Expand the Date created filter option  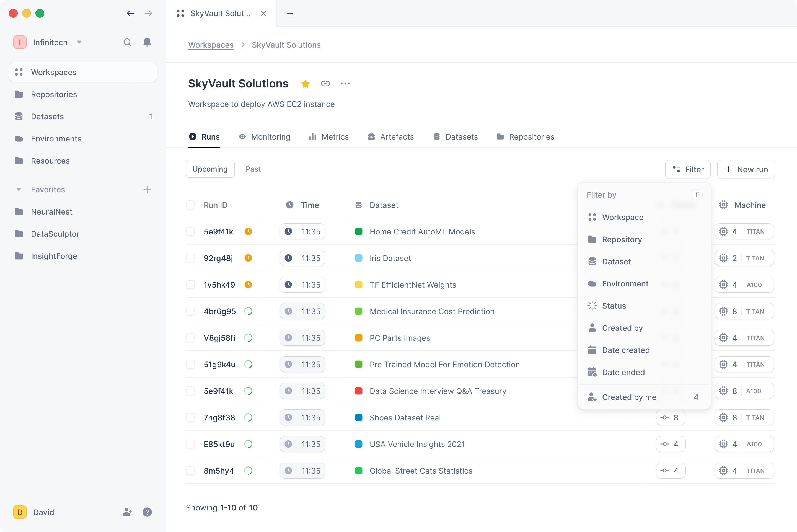pyautogui.click(x=644, y=350)
